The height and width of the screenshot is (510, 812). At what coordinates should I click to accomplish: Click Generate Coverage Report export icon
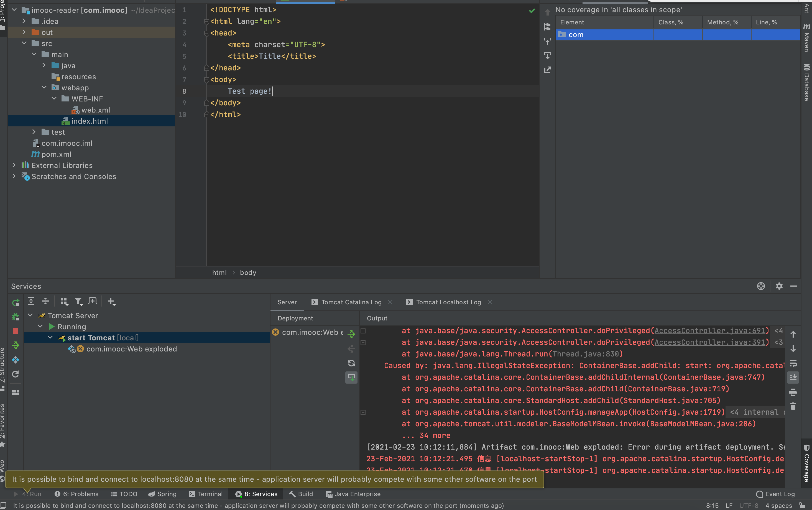(548, 70)
